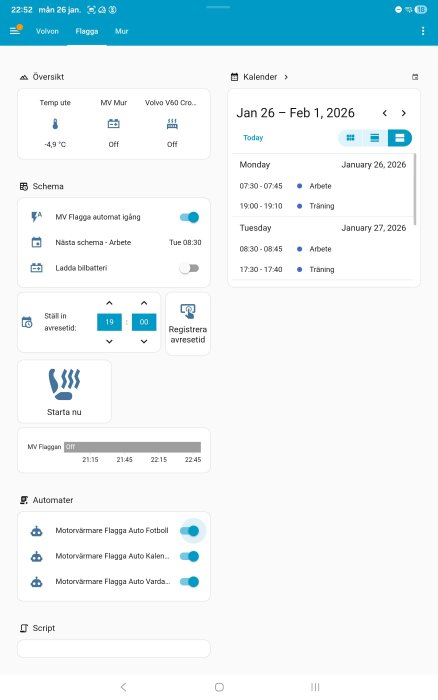Open Tuesday 08:30 - 08:45 Arbete event
Viewport: 438px width, 700px height.
[322, 249]
